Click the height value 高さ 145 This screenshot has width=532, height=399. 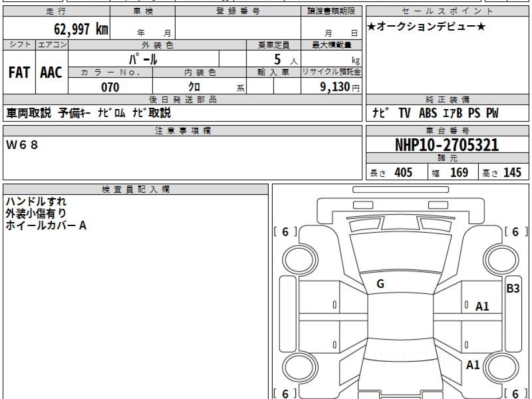click(503, 172)
